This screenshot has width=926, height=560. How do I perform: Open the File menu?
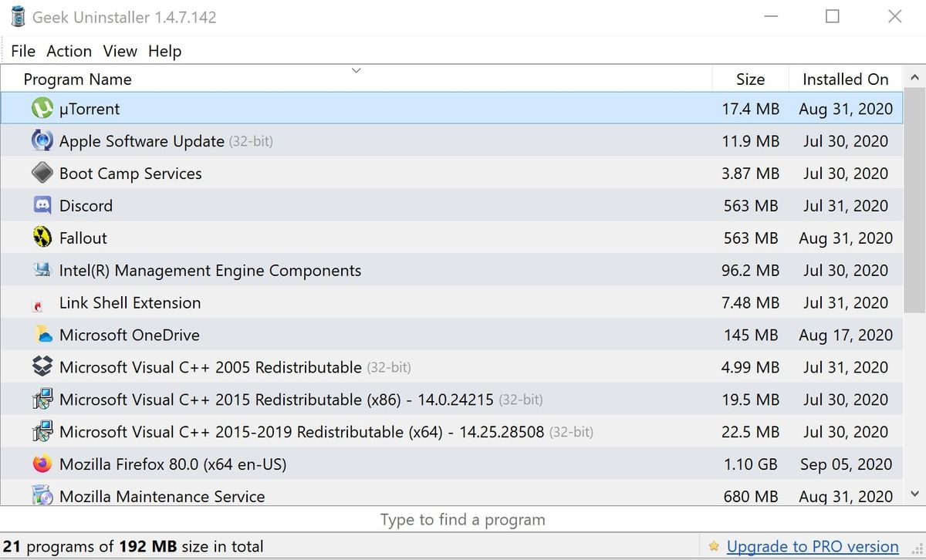(23, 51)
